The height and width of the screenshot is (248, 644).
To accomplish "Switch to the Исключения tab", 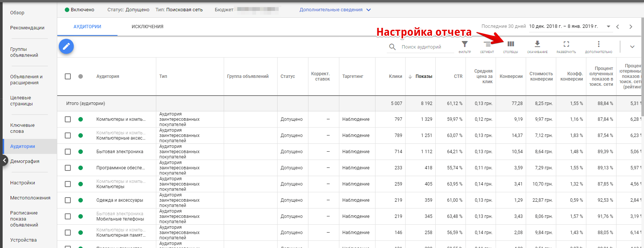I will (x=147, y=27).
